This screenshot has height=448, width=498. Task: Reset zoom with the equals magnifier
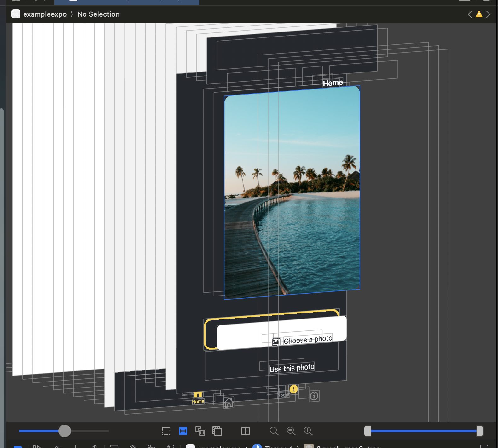291,431
